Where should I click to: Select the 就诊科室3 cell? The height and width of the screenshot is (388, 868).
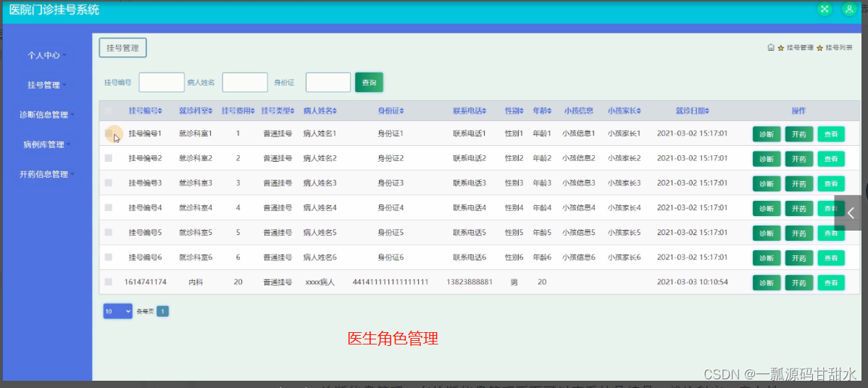point(196,183)
